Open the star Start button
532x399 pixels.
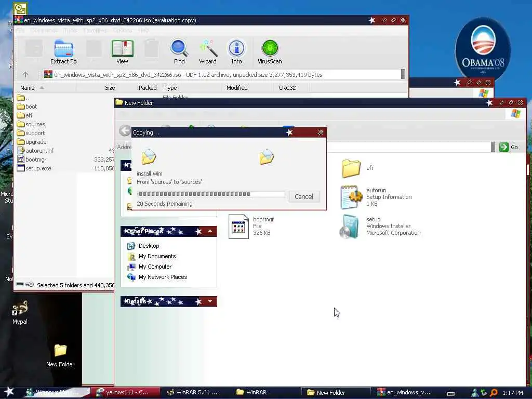(x=9, y=392)
